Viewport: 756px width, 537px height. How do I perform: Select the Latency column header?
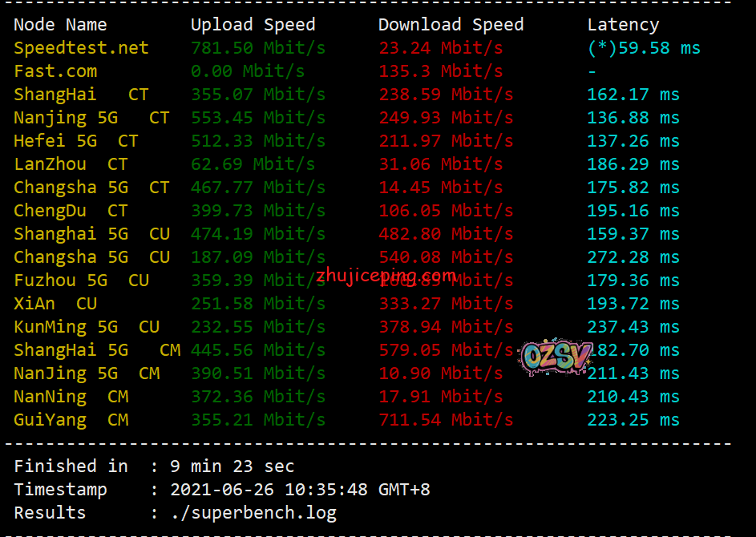click(623, 25)
